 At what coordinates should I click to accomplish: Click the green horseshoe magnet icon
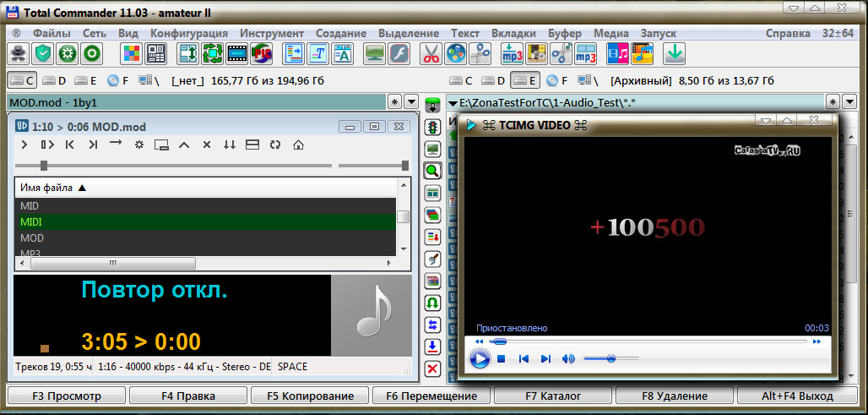coord(432,303)
